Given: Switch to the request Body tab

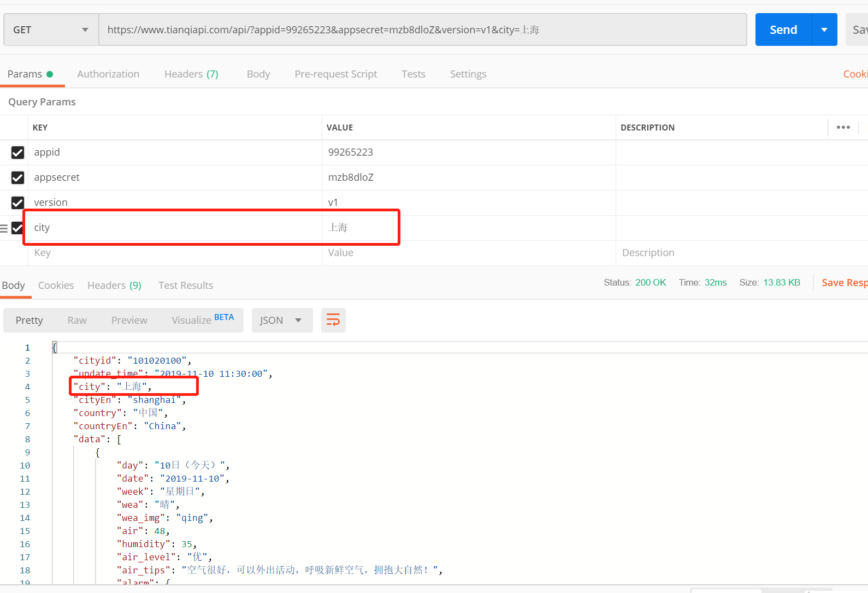Looking at the screenshot, I should pos(258,74).
